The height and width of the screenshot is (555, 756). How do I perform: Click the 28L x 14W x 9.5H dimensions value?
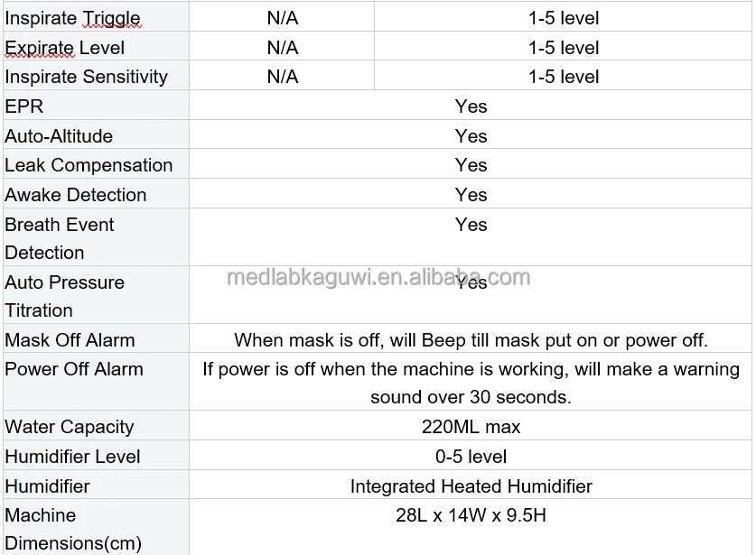coord(471,516)
